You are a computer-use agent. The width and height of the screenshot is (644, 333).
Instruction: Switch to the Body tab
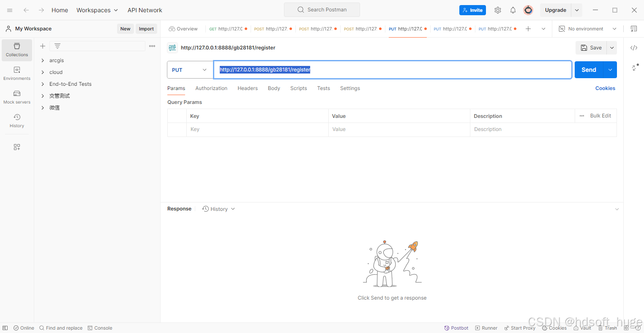(x=274, y=88)
